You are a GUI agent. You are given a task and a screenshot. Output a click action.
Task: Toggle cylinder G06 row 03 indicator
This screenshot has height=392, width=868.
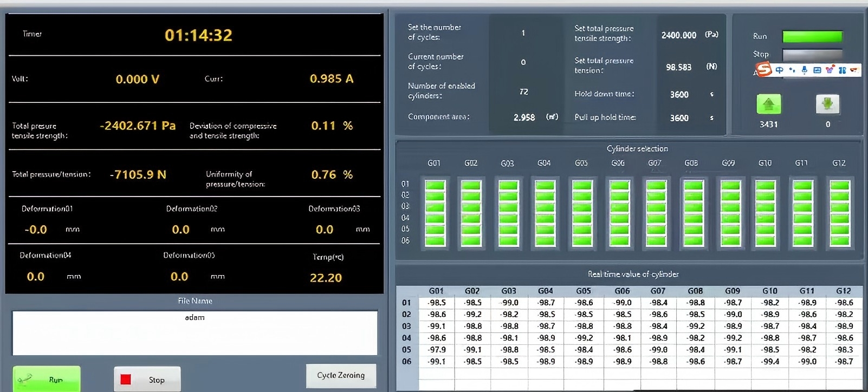coord(619,207)
